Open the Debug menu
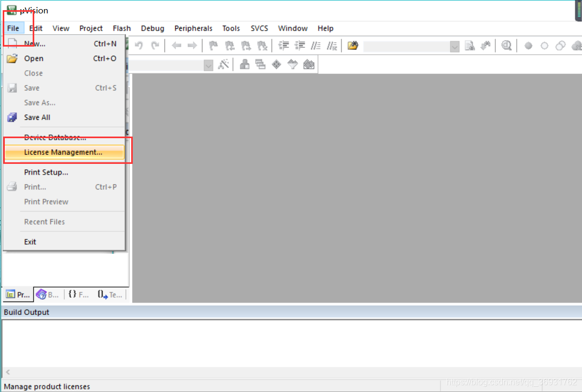Viewport: 582px width, 392px height. click(153, 28)
